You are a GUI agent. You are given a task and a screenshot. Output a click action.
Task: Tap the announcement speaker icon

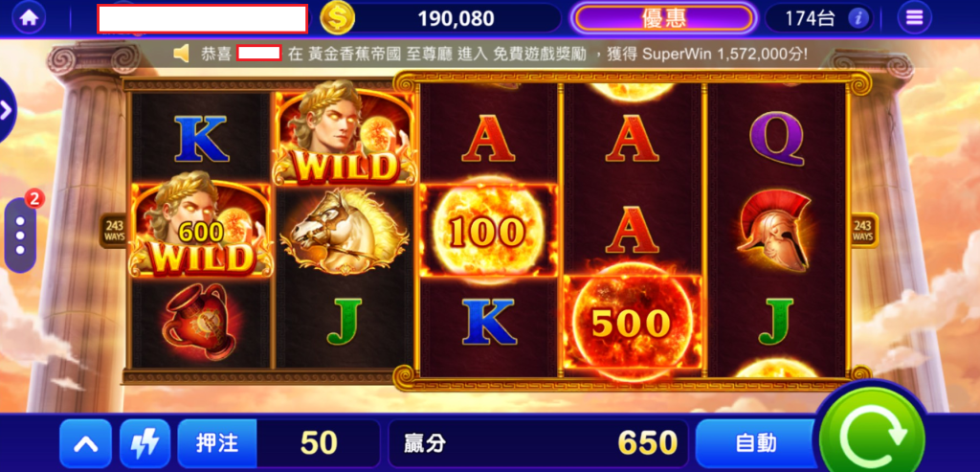[181, 54]
